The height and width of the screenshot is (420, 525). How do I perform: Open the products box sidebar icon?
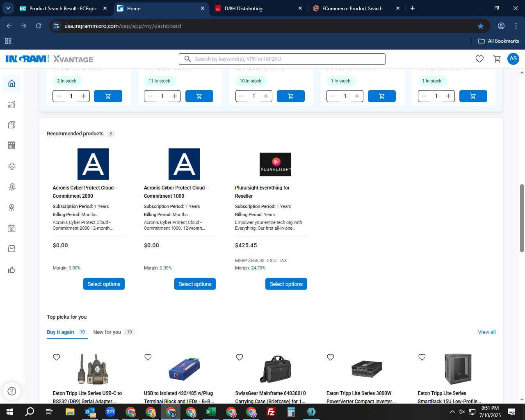pyautogui.click(x=11, y=125)
